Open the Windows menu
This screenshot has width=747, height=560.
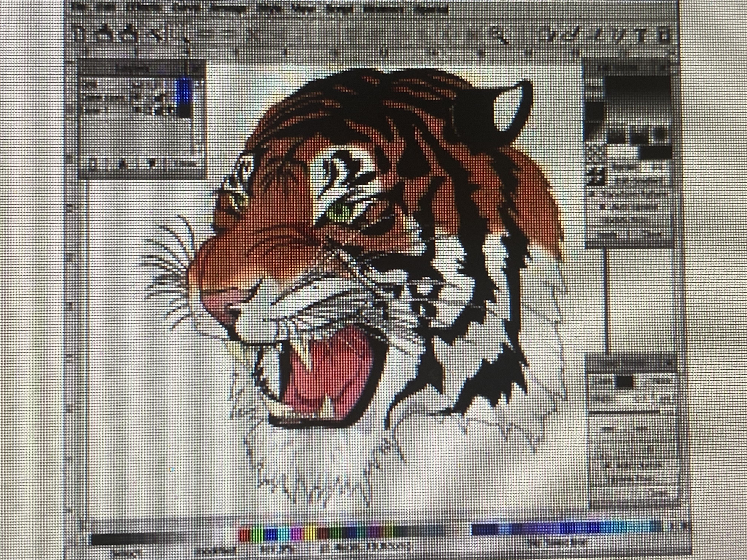(x=383, y=9)
